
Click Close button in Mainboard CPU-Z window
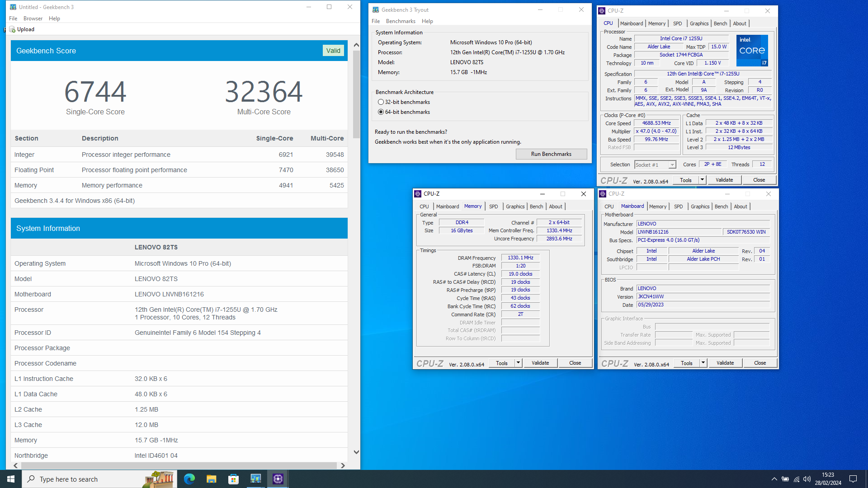click(x=760, y=363)
